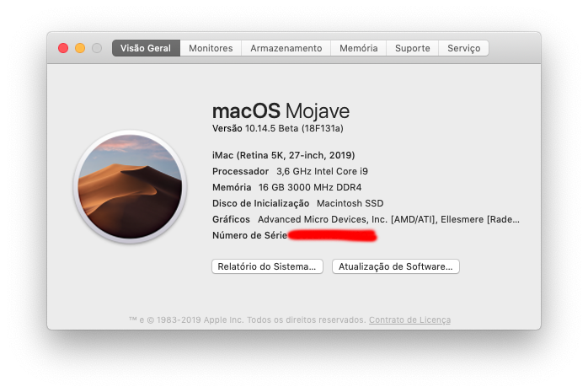
Task: Open Atualização de Software
Action: point(396,266)
